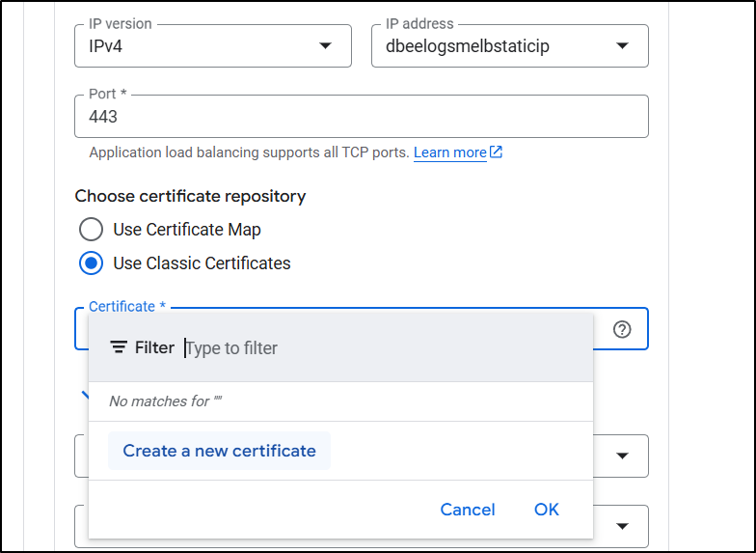The height and width of the screenshot is (553, 756).
Task: Click the "No matches for" result row
Action: click(166, 401)
